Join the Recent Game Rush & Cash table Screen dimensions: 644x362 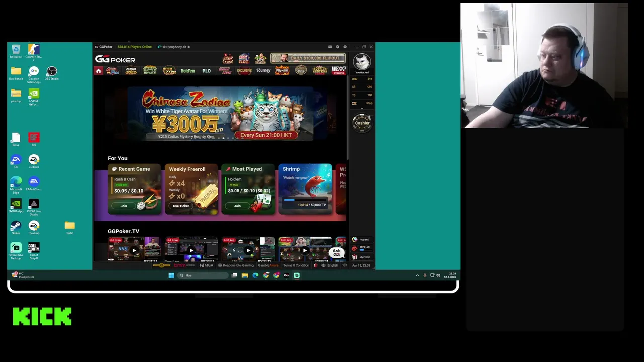tap(124, 206)
